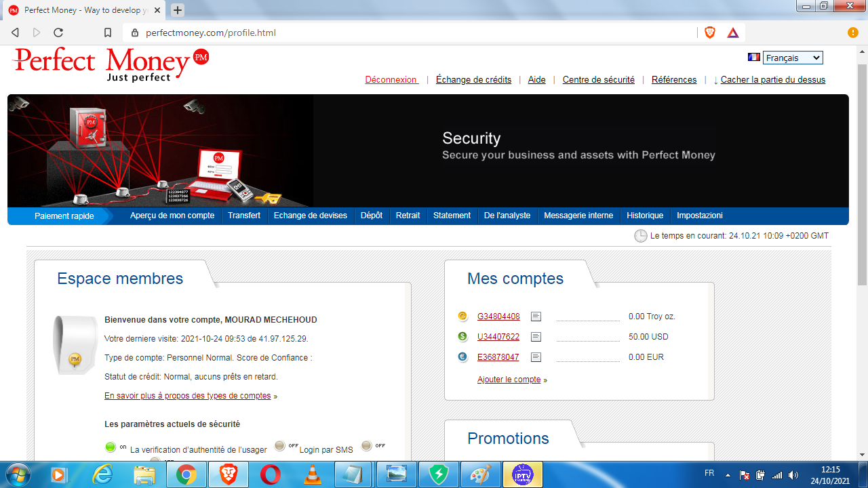Toggle Login par SMS indicator
The height and width of the screenshot is (488, 868).
click(279, 446)
